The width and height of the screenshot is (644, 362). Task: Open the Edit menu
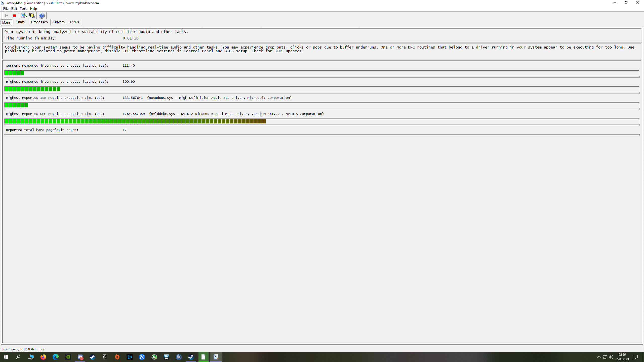[14, 9]
